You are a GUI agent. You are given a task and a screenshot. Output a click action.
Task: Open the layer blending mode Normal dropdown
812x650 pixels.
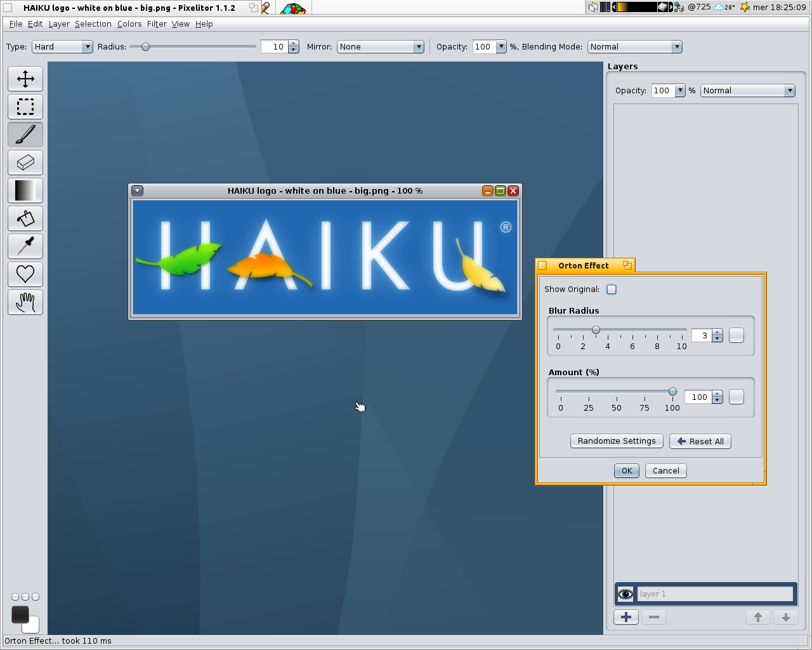tap(748, 91)
